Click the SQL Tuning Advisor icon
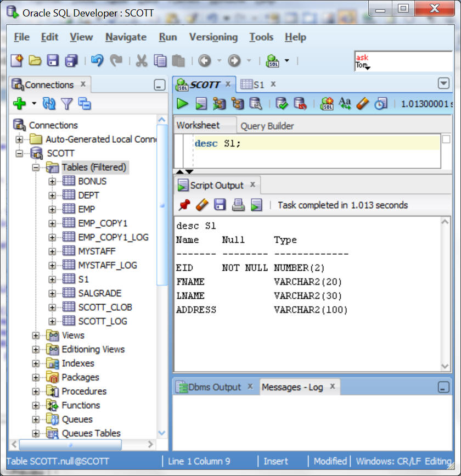 click(x=256, y=104)
